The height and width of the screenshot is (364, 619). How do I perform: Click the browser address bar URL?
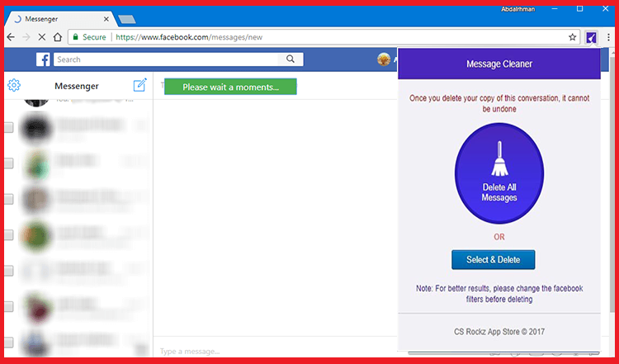(189, 37)
